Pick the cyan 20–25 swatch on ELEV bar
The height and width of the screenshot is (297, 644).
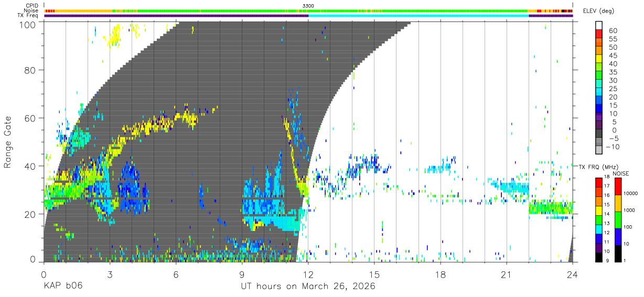tap(600, 93)
